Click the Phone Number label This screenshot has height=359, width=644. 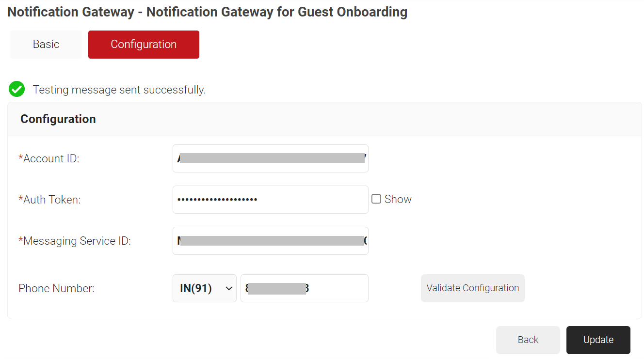point(56,289)
